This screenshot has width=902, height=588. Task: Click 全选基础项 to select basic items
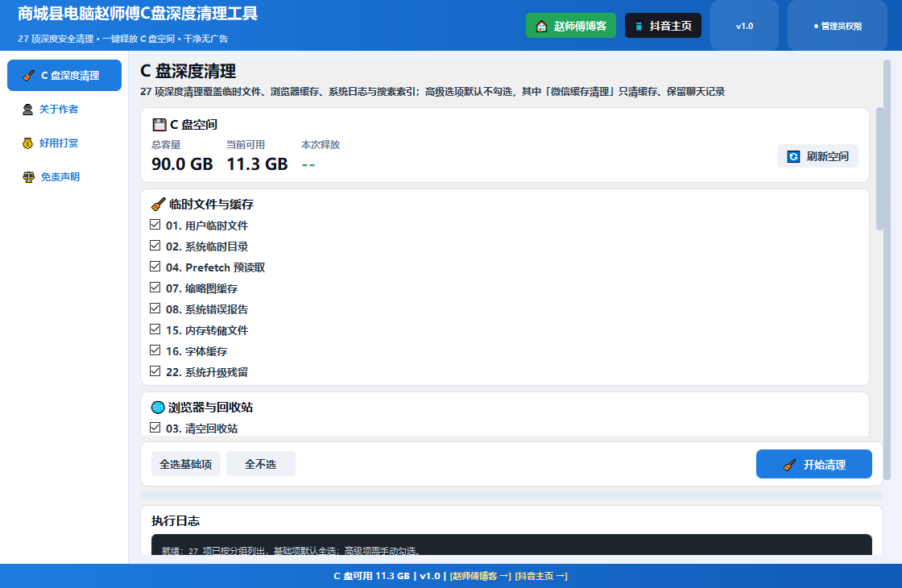(186, 464)
